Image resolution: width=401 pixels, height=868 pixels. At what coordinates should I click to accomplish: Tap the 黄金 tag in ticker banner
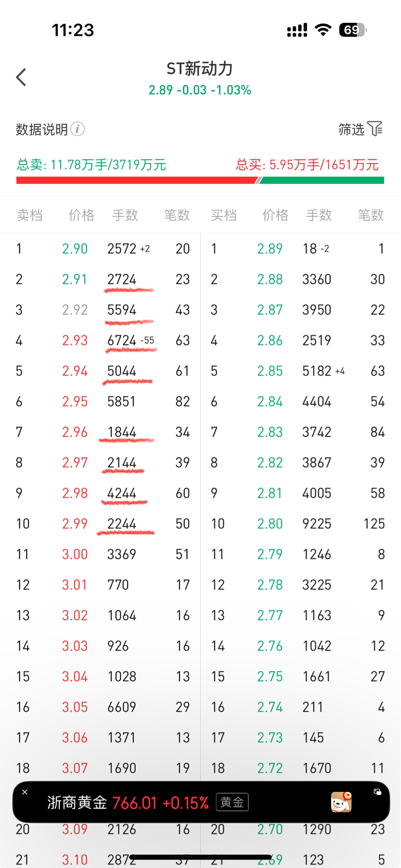pos(232,802)
